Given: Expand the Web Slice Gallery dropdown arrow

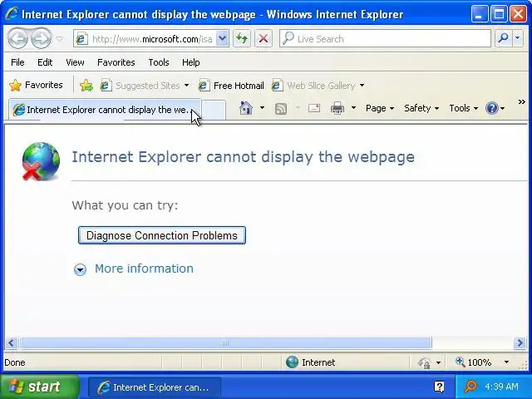Looking at the screenshot, I should [362, 86].
